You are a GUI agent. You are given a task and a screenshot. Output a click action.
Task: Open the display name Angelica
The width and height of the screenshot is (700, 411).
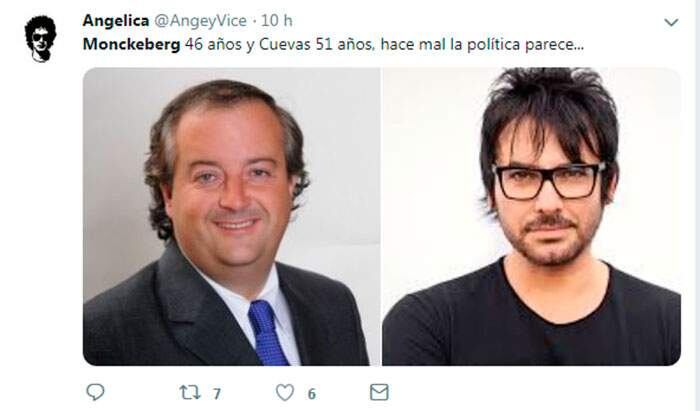(x=116, y=21)
